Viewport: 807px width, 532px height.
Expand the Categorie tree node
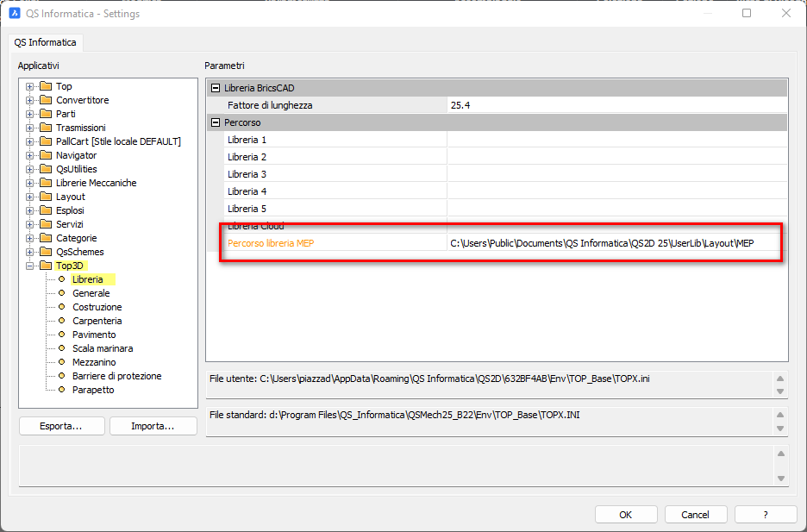coord(30,238)
